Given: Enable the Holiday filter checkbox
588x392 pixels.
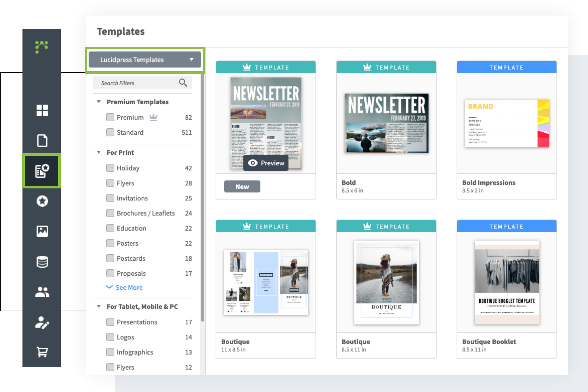Looking at the screenshot, I should click(110, 168).
